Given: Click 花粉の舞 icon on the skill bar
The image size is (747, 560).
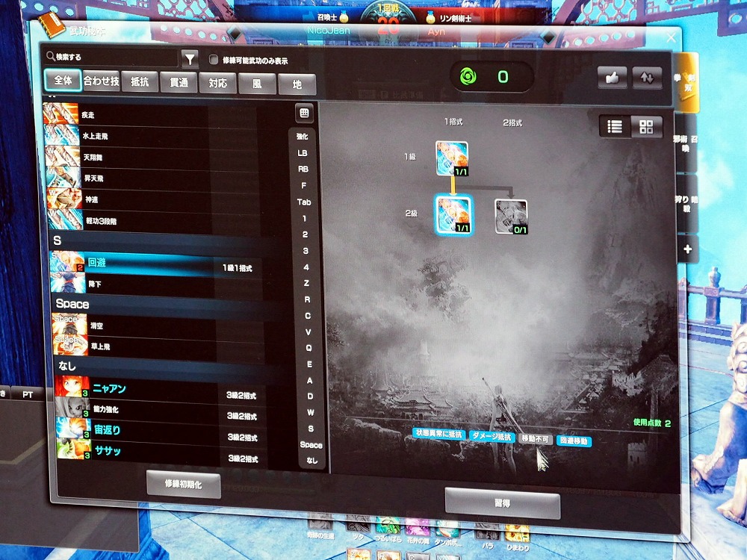Looking at the screenshot, I should click(418, 526).
